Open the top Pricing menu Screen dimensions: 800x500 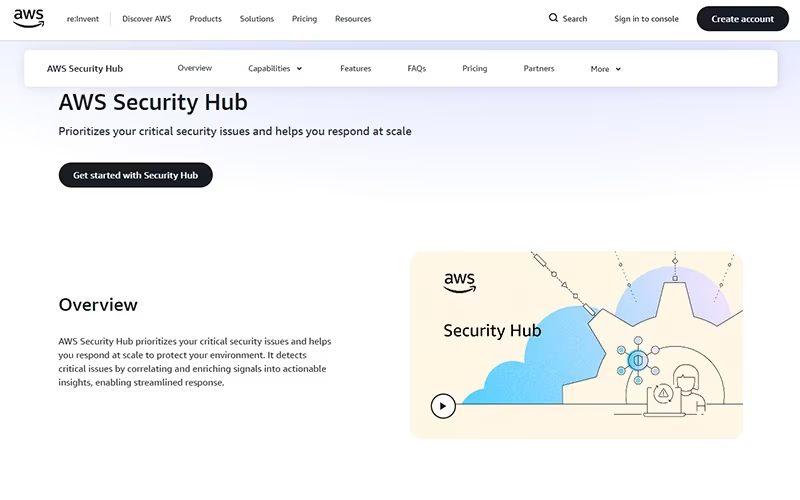(x=304, y=19)
